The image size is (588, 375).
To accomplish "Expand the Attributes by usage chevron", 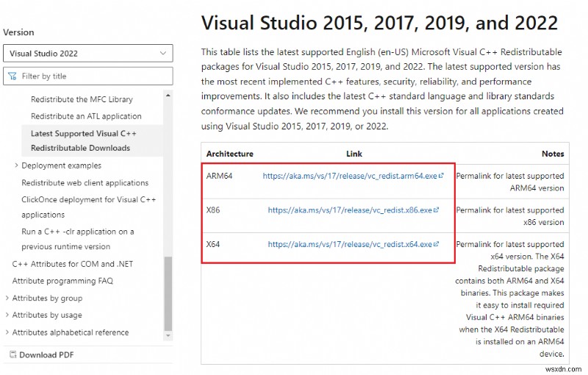I will click(x=7, y=315).
